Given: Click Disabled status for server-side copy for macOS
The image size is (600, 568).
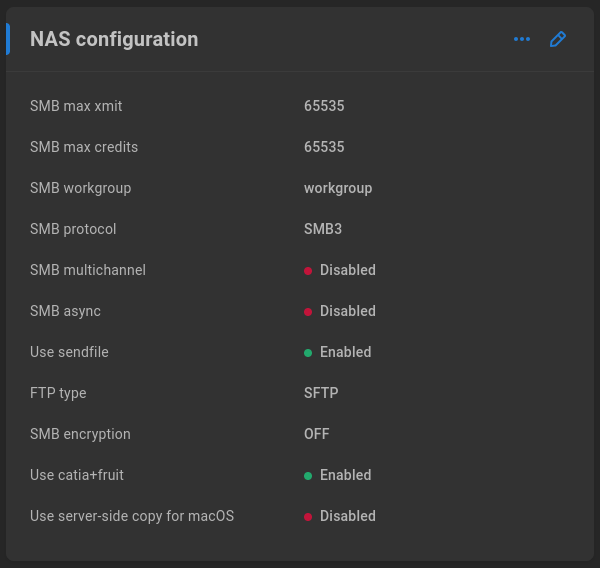Looking at the screenshot, I should 340,516.
